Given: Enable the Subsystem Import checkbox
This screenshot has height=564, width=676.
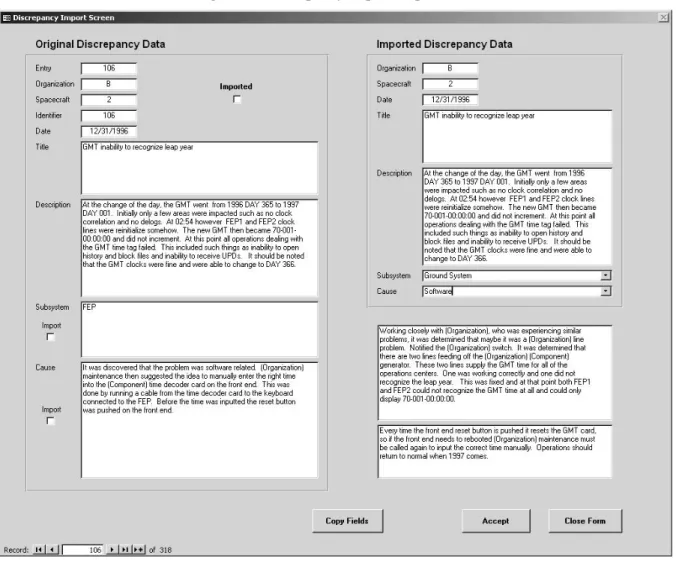Looking at the screenshot, I should (x=50, y=337).
